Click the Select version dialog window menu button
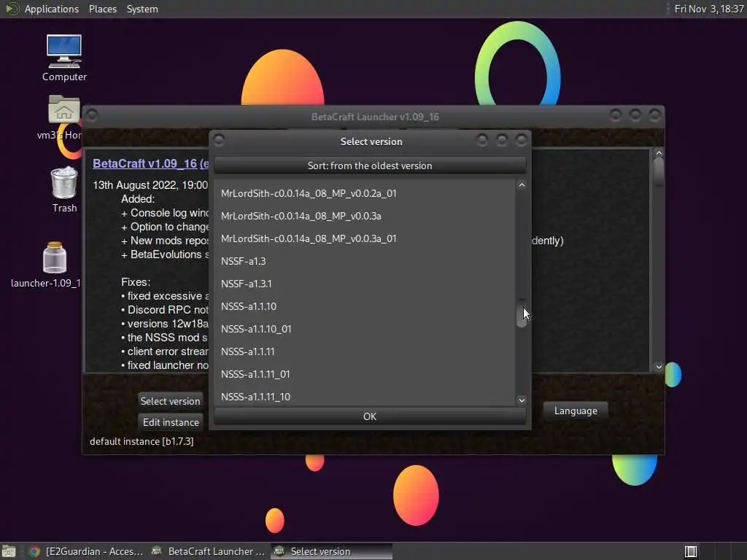This screenshot has width=747, height=560. [x=219, y=141]
